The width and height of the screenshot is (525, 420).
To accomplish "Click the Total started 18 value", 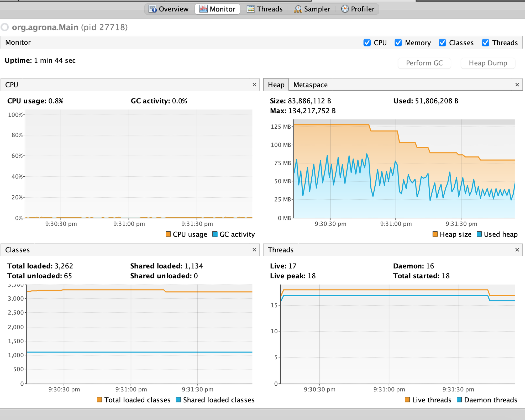I will tap(446, 276).
